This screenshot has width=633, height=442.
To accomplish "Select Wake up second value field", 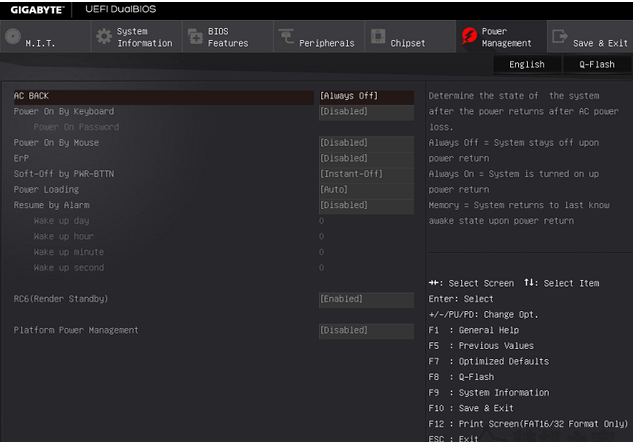I will tap(321, 268).
